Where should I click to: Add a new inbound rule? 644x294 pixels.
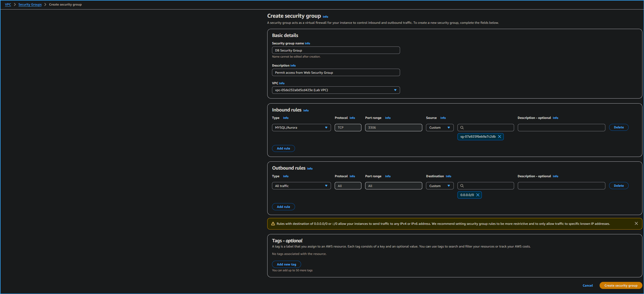pos(283,148)
